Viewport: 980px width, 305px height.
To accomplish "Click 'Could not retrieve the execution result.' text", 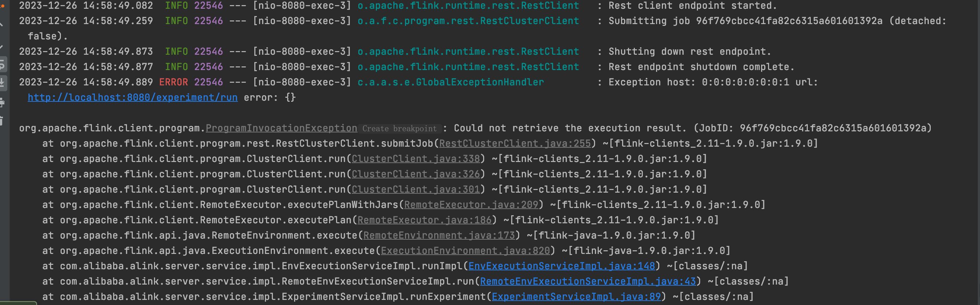I will point(570,128).
